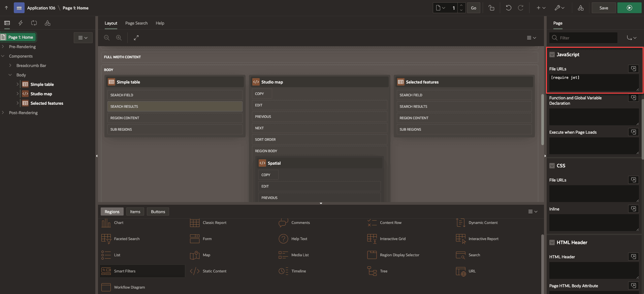Open code editor for CSS File URLs
The image size is (644, 294).
pyautogui.click(x=634, y=180)
